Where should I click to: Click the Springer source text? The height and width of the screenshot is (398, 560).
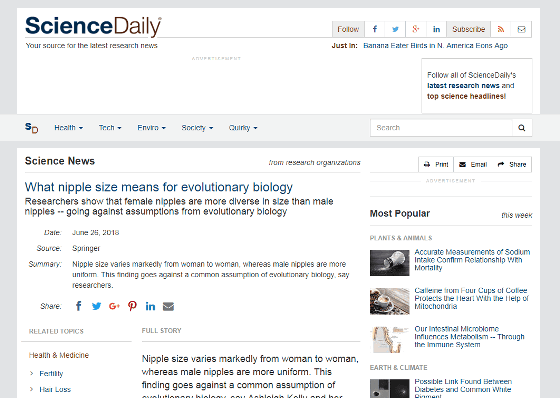[x=86, y=248]
